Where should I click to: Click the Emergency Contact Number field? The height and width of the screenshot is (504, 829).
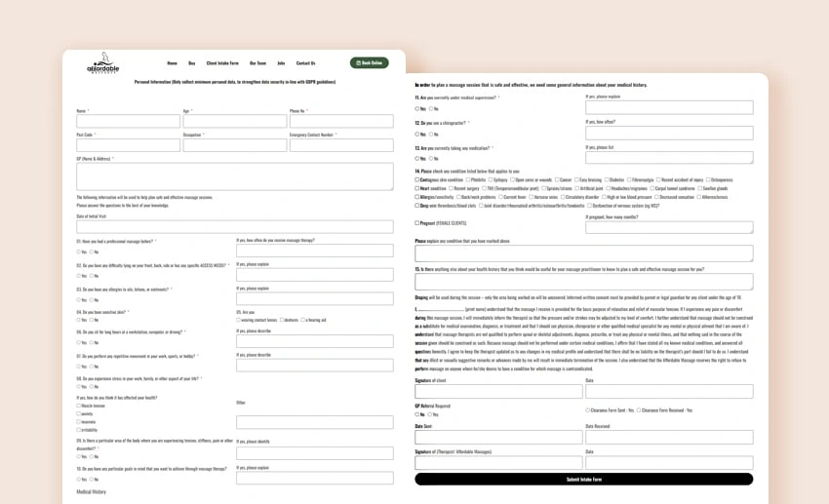point(341,145)
